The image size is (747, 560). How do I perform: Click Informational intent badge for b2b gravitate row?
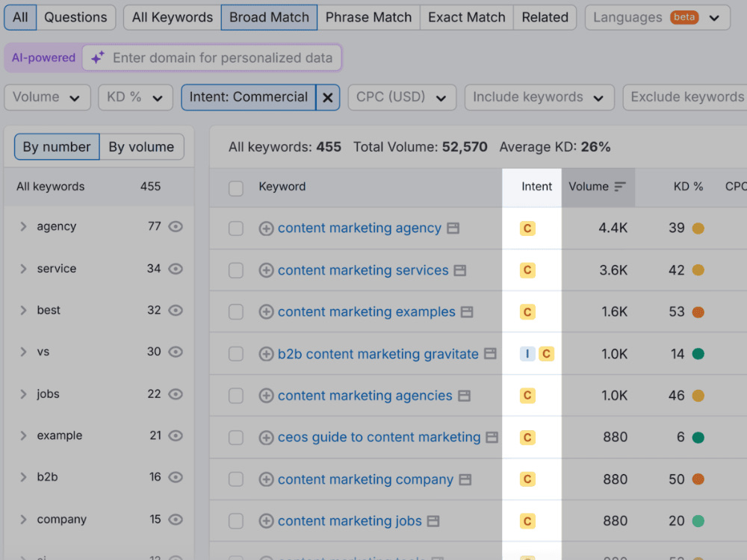coord(527,354)
